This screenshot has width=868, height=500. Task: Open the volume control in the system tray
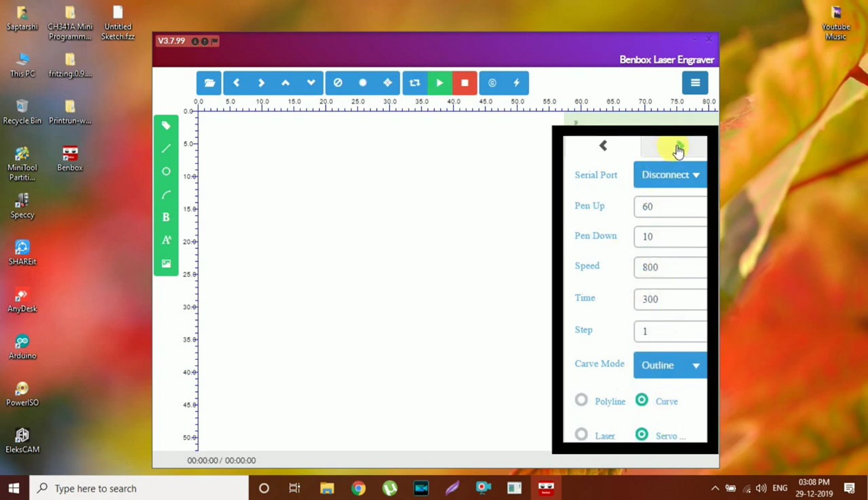(762, 488)
